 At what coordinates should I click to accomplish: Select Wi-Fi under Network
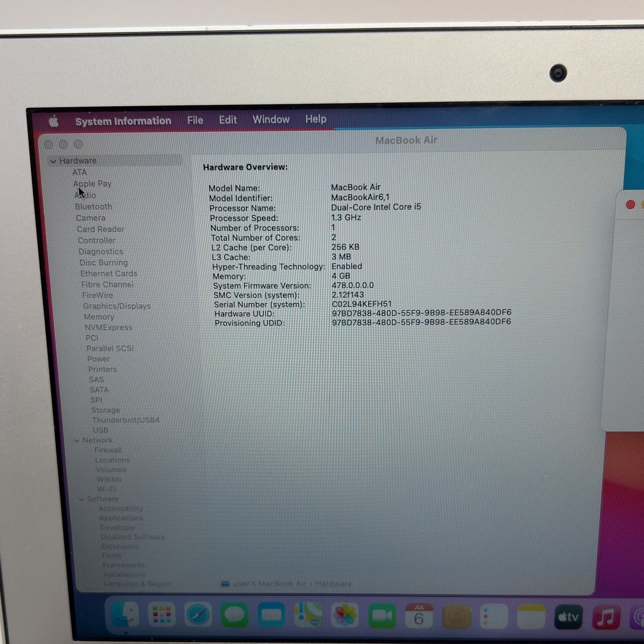(107, 489)
